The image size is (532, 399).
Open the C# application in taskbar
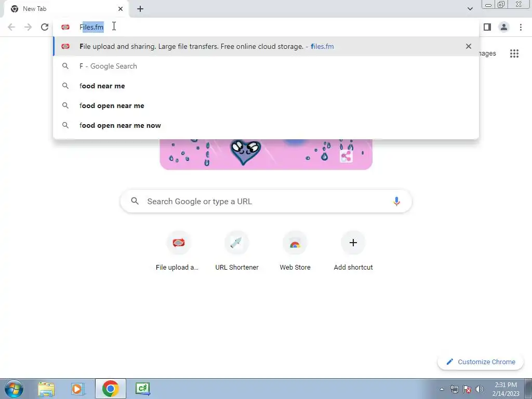coord(142,389)
